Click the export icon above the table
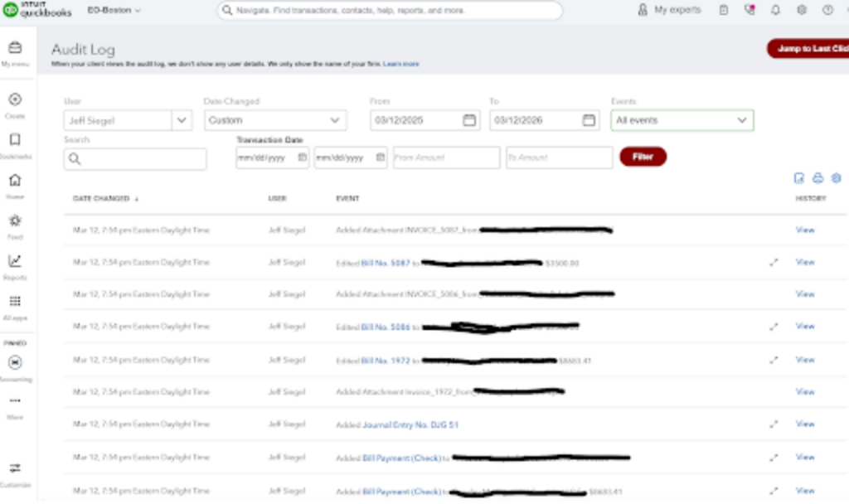 click(x=799, y=178)
